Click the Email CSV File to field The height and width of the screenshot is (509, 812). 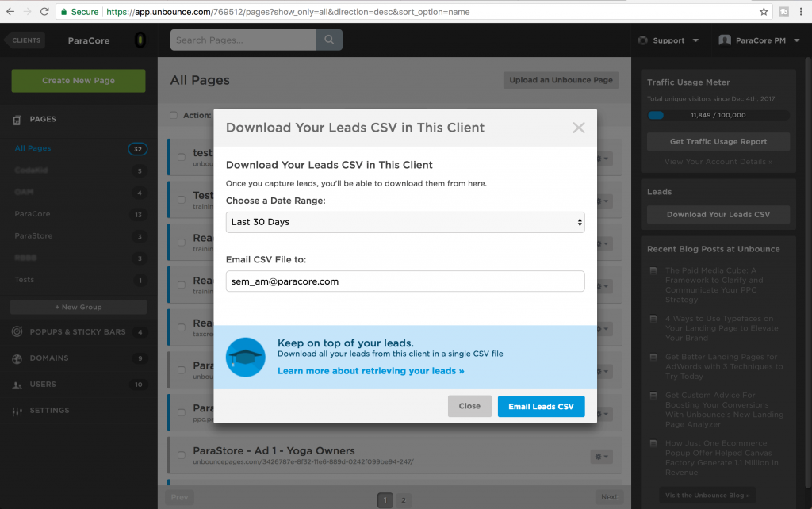coord(405,281)
